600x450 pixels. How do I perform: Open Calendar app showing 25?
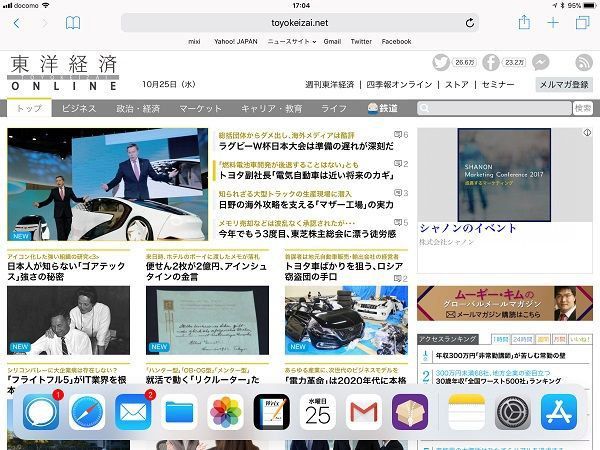[x=318, y=412]
